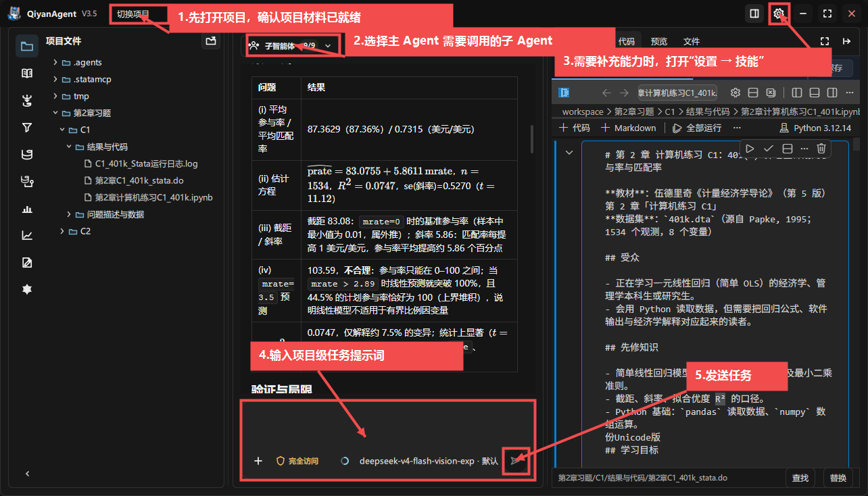Open the 子智能体 9/9 dropdown
Screen dimensions: 868x496
click(291, 46)
